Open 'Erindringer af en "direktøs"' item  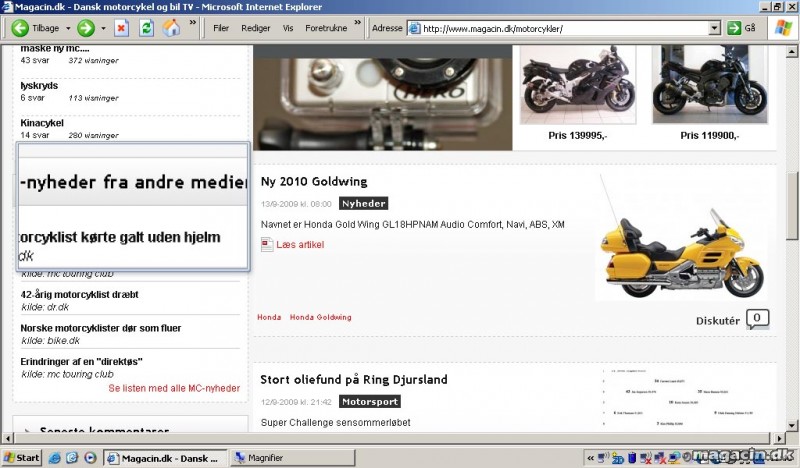[x=81, y=361]
